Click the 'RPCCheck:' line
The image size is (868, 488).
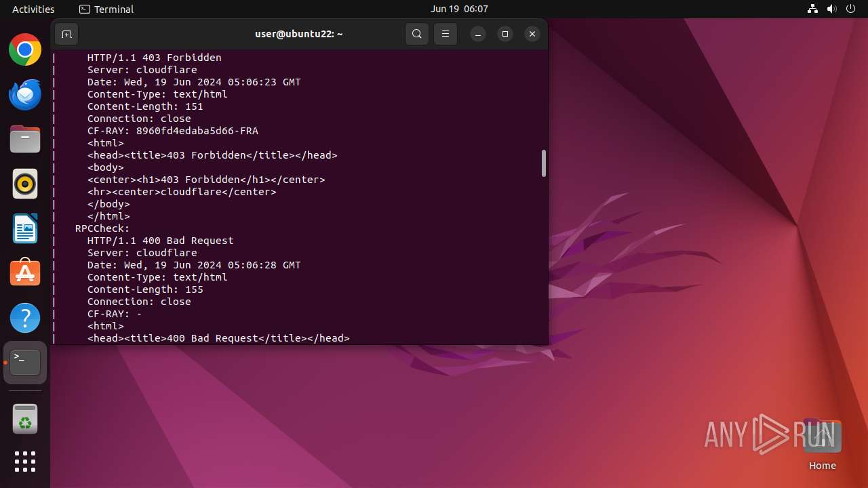tap(102, 228)
